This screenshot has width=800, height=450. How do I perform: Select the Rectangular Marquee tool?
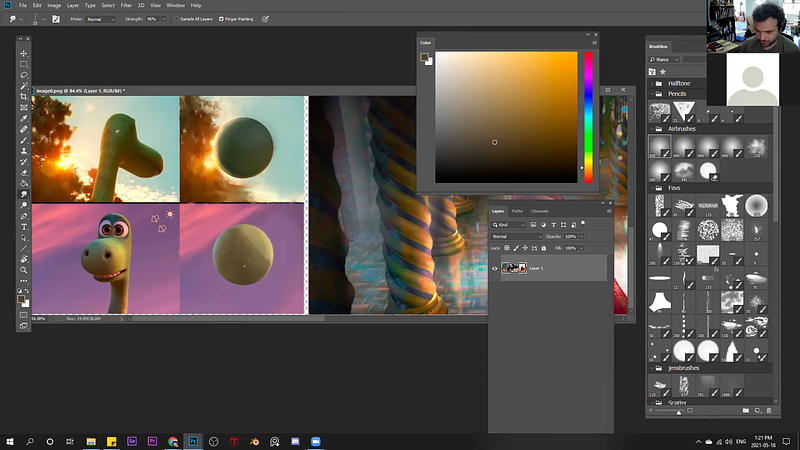pyautogui.click(x=23, y=64)
